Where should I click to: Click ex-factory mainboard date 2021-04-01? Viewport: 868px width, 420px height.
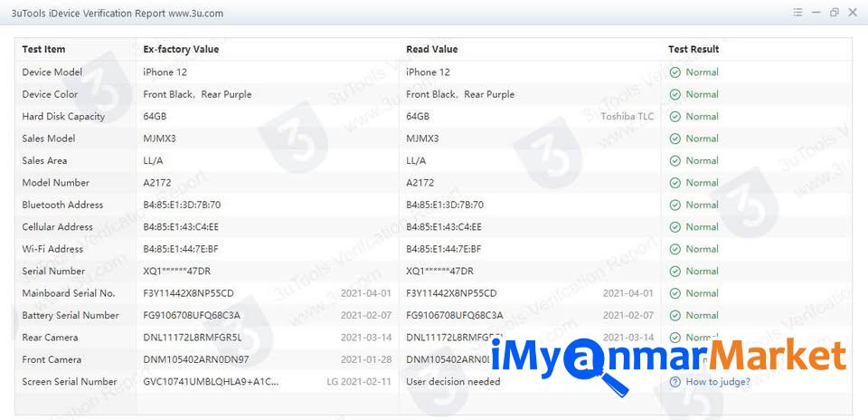(x=366, y=293)
